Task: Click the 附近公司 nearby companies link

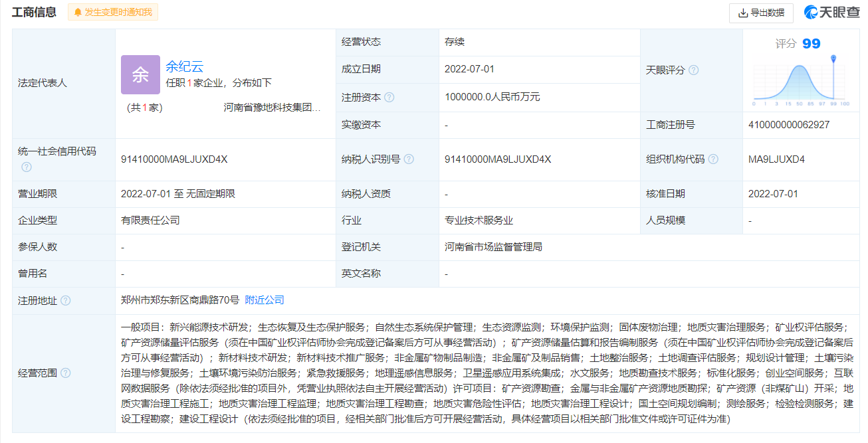Action: coord(265,300)
